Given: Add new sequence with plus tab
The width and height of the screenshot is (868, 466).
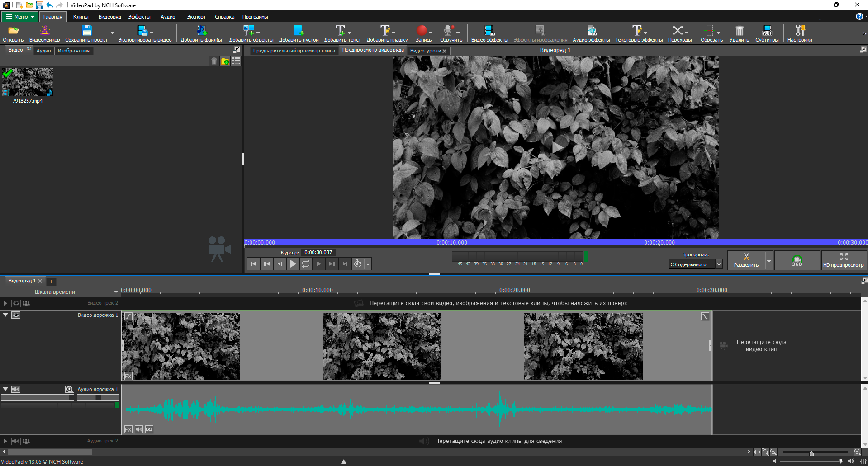Looking at the screenshot, I should coord(51,282).
